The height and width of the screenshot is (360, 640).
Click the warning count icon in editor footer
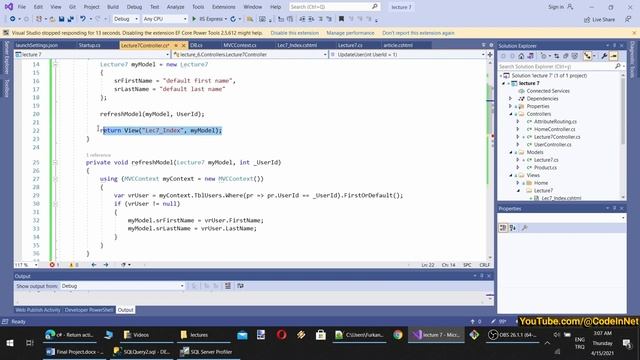tap(71, 265)
